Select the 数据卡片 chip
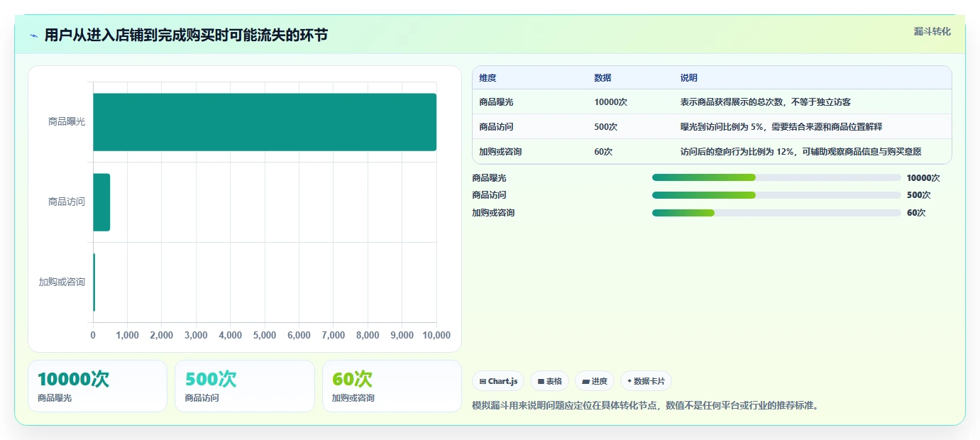Viewport: 980px width, 440px height. (646, 381)
